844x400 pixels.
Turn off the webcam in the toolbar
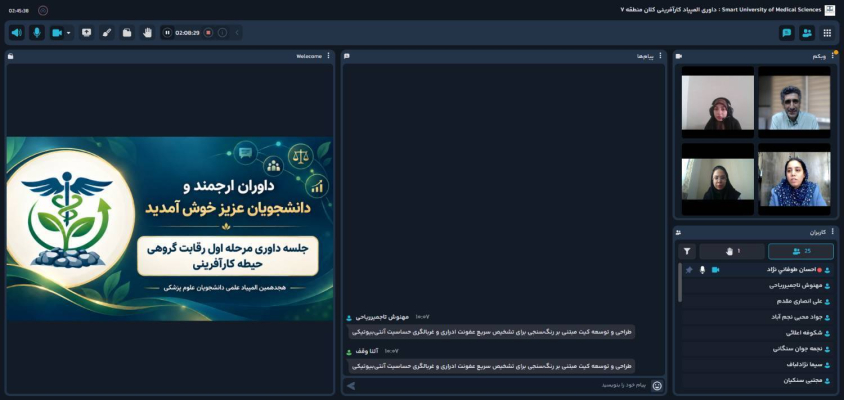(57, 33)
